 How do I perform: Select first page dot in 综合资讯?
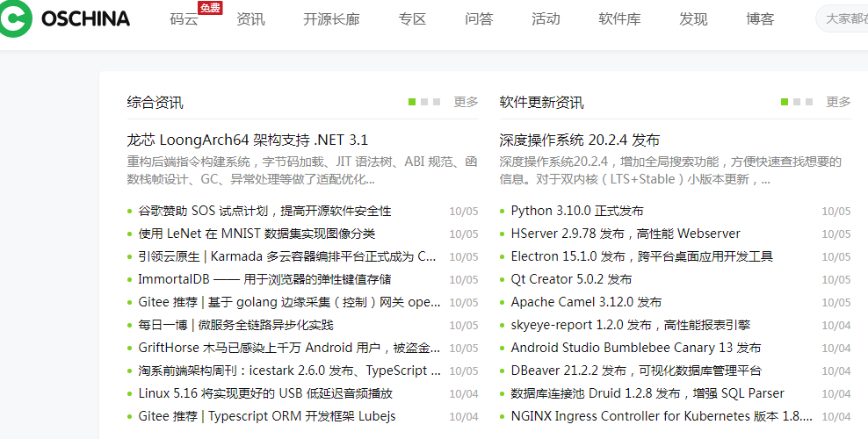tap(412, 102)
